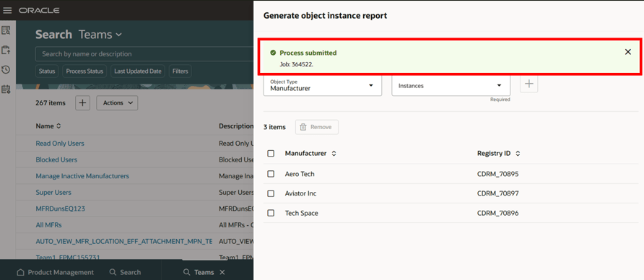Image resolution: width=644 pixels, height=280 pixels.
Task: Open the Process Status filter chip
Action: pyautogui.click(x=84, y=71)
